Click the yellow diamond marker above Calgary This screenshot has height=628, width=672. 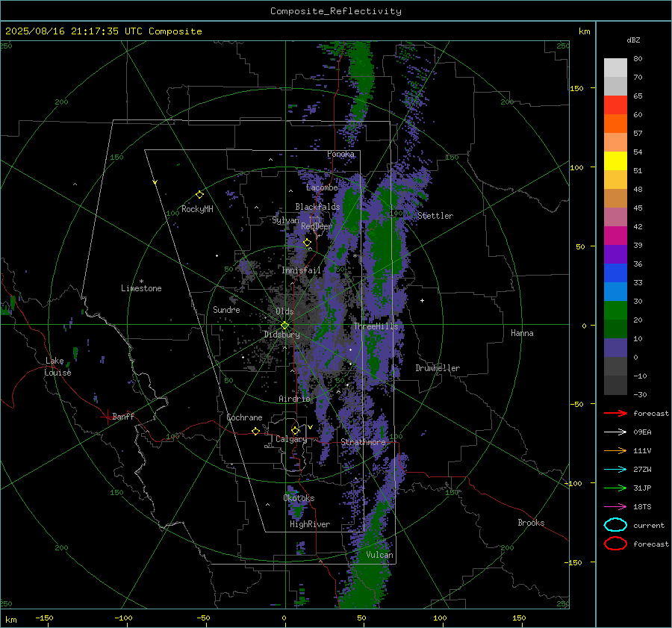295,430
